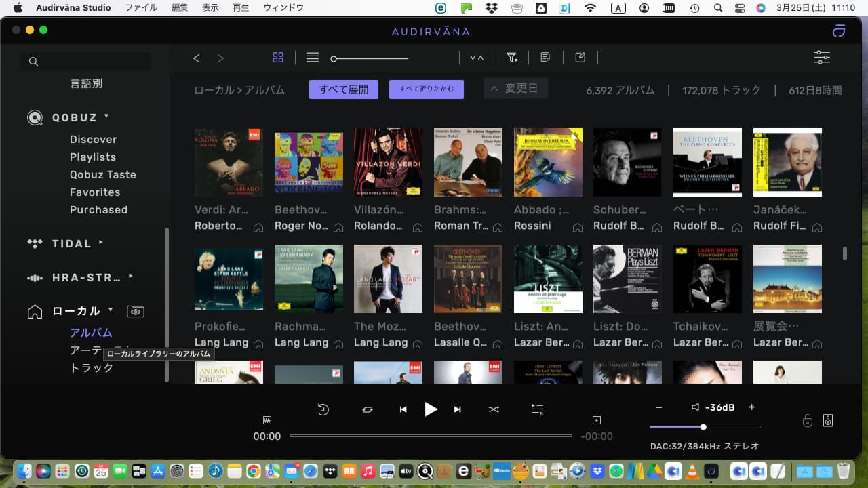Viewport: 868px width, 488px height.
Task: Decrease volume with minus button
Action: coord(659,407)
